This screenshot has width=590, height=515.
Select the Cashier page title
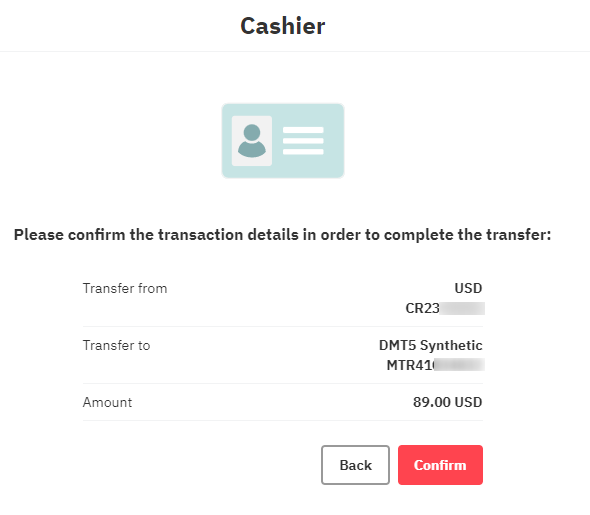283,26
